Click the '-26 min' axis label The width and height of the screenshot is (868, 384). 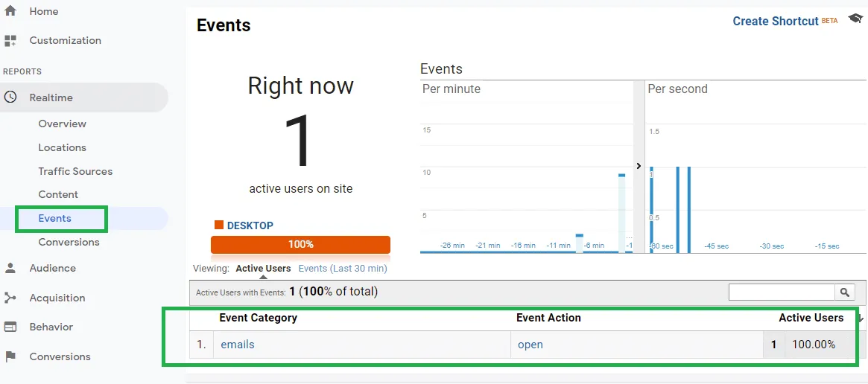(x=452, y=246)
